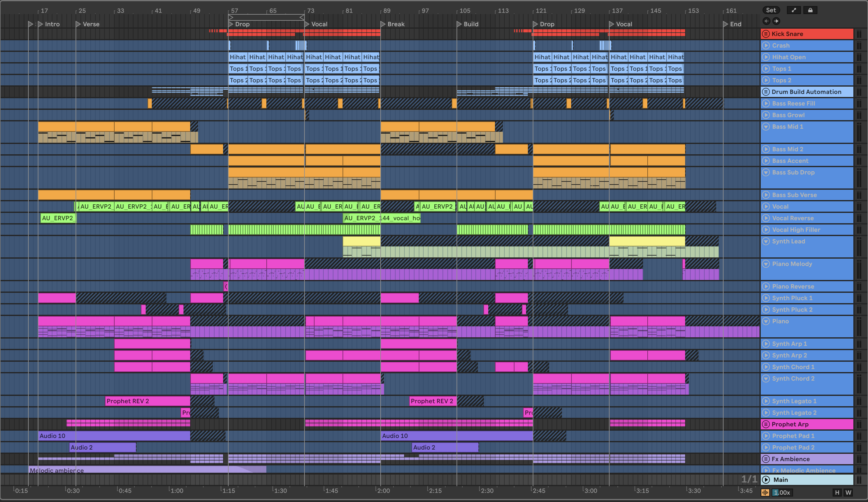Click the W width optimize button

pyautogui.click(x=848, y=492)
